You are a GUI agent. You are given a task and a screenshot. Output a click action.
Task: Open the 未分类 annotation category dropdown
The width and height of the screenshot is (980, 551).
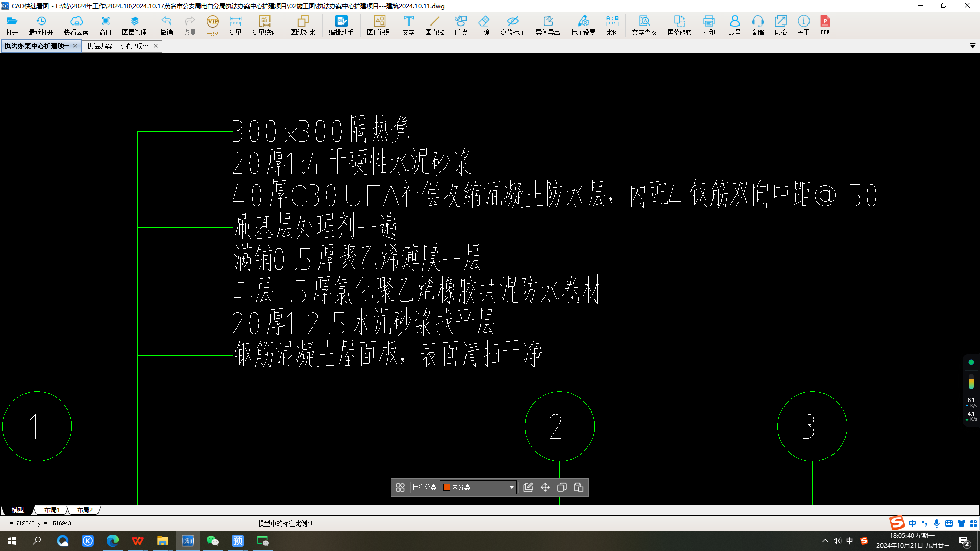pos(478,487)
